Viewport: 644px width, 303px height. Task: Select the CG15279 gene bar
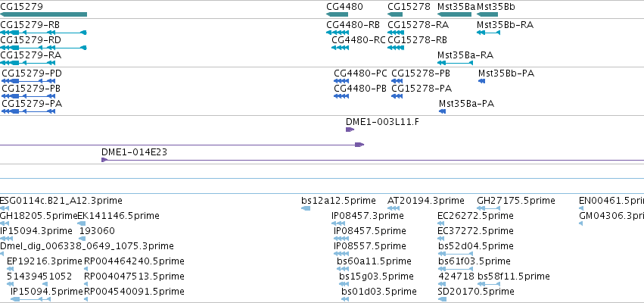coord(43,15)
